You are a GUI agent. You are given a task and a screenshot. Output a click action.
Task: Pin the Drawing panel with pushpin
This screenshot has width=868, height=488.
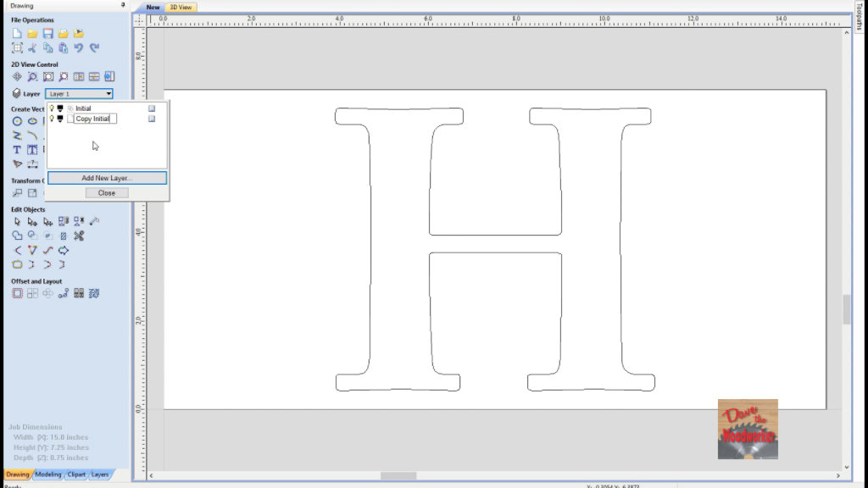123,5
